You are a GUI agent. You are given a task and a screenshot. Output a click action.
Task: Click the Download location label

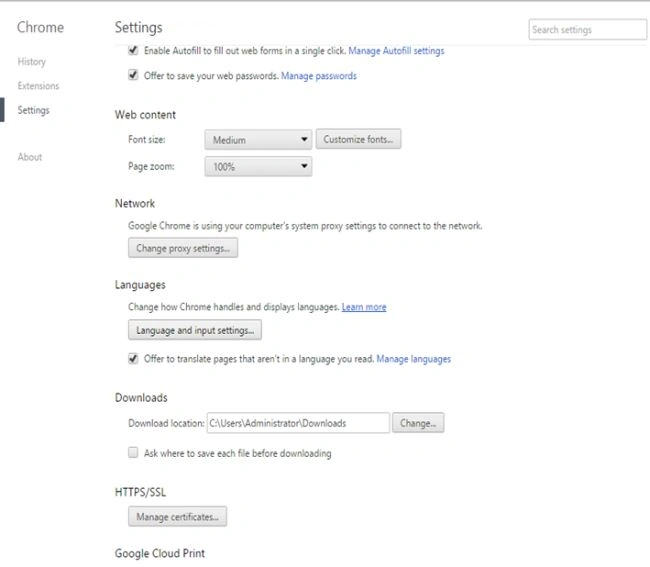[166, 423]
